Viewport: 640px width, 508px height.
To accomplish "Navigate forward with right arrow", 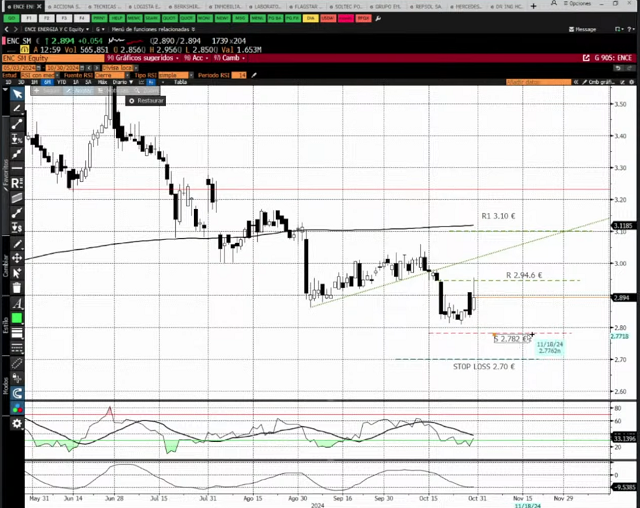I will click(x=16, y=29).
